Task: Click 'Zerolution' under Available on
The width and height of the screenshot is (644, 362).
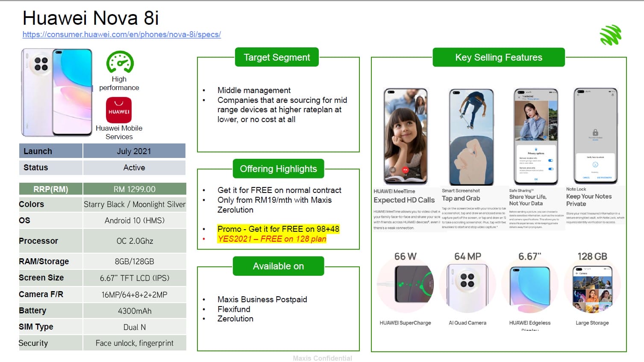Action: 235,318
